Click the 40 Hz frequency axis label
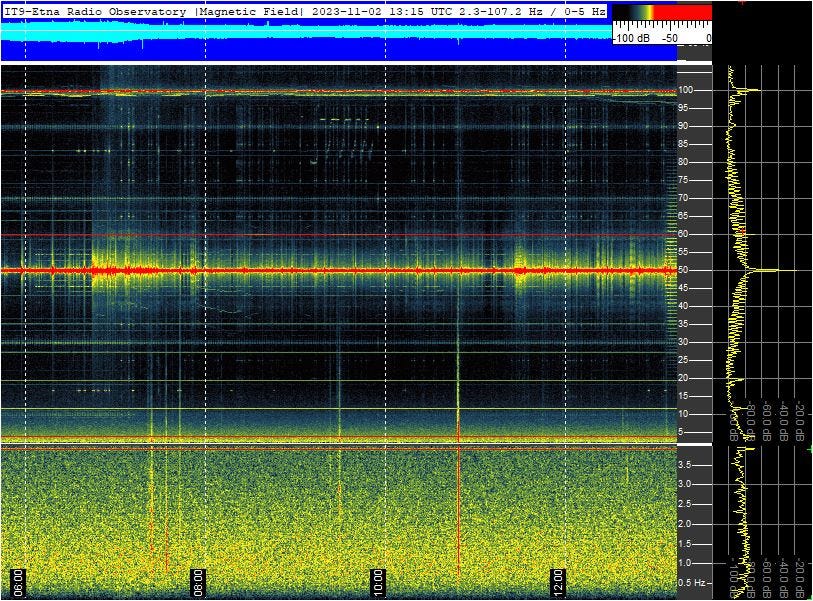813x601 pixels. (x=683, y=306)
